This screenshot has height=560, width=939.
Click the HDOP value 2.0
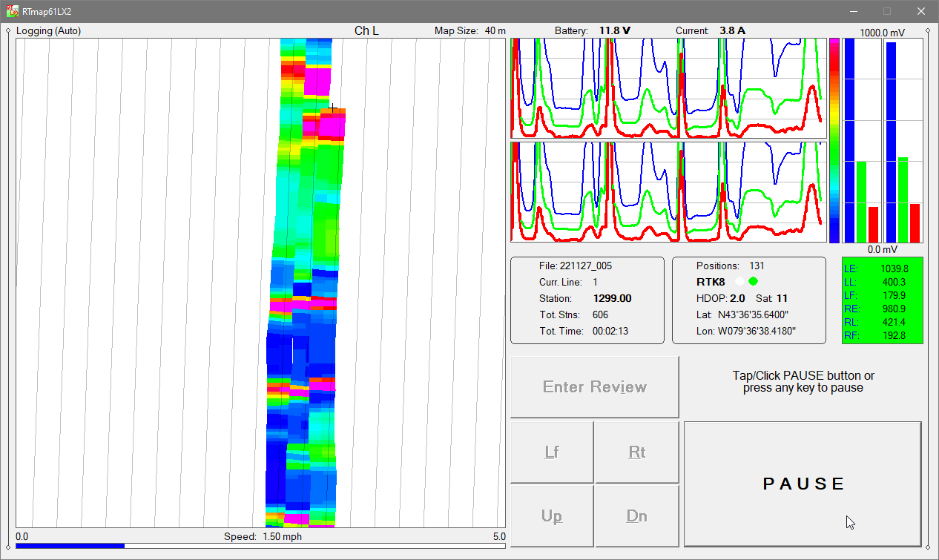coord(737,298)
